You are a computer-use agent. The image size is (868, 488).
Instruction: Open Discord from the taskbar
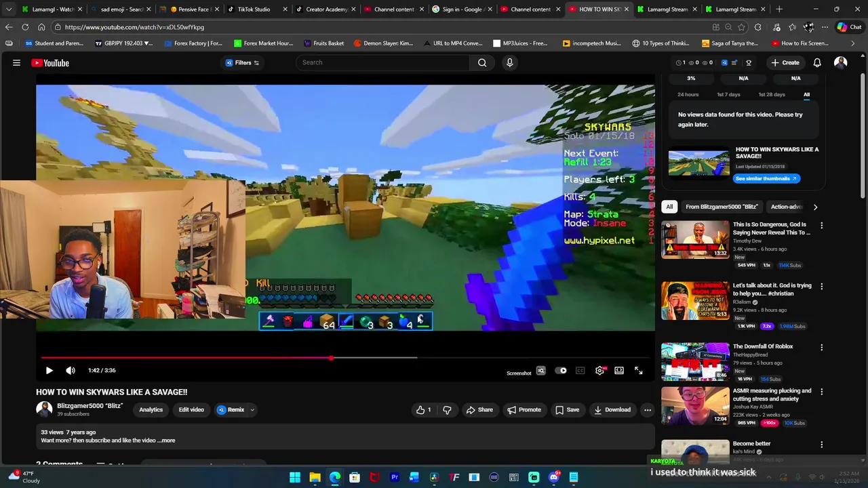click(554, 477)
